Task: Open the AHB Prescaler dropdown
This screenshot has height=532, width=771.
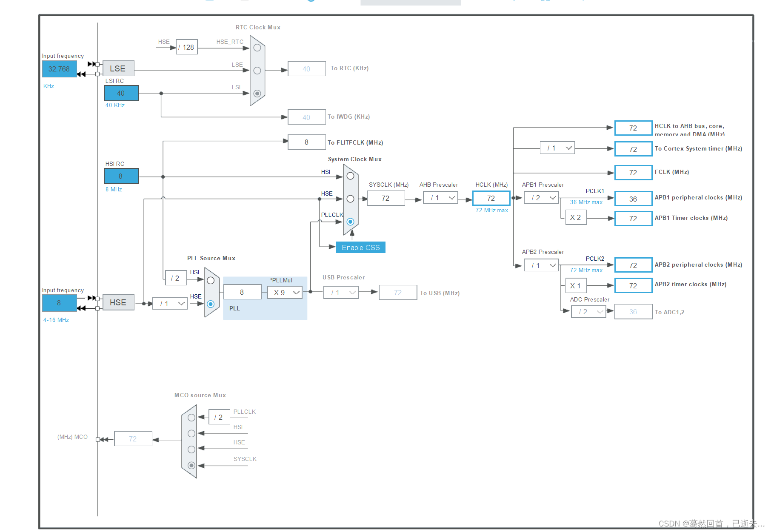Action: pyautogui.click(x=440, y=198)
